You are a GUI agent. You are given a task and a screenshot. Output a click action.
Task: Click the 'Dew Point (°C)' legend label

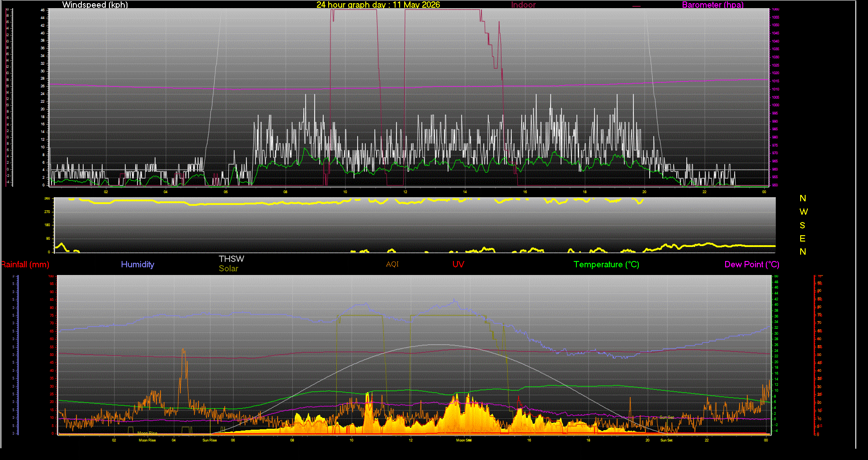pos(752,265)
